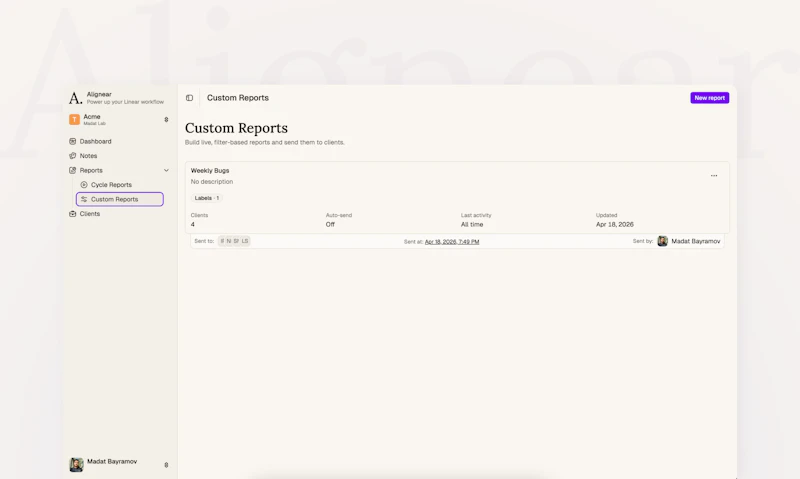800x479 pixels.
Task: Click the LS recipient badge
Action: tap(245, 241)
